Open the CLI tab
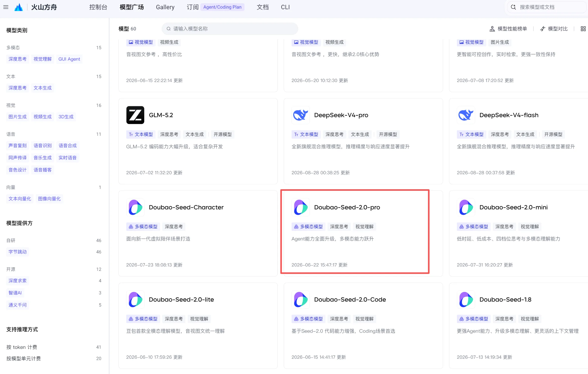This screenshot has height=374, width=588. pyautogui.click(x=285, y=7)
